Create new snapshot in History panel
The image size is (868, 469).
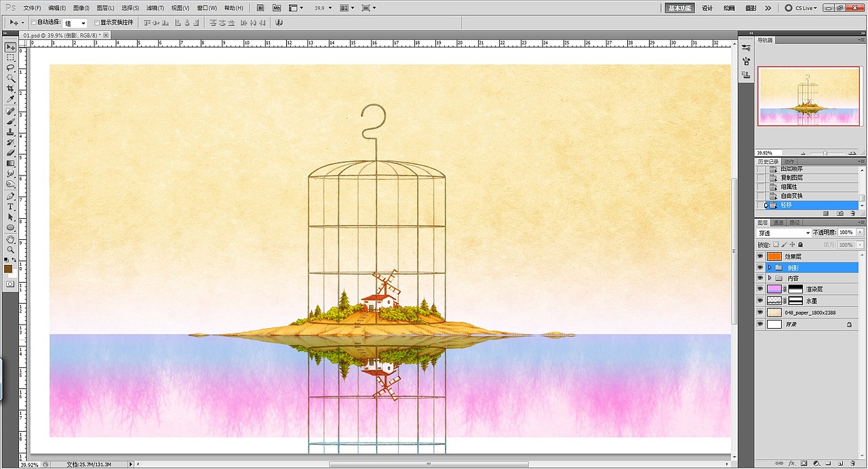(x=840, y=213)
